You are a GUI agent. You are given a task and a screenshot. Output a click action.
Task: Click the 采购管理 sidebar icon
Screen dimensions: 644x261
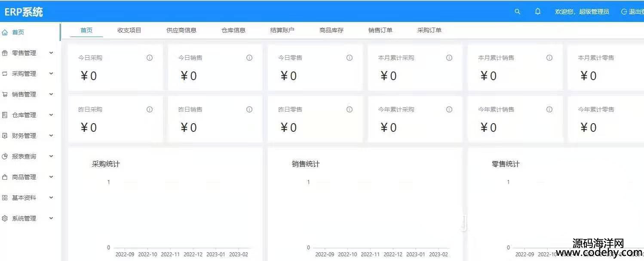pyautogui.click(x=5, y=74)
